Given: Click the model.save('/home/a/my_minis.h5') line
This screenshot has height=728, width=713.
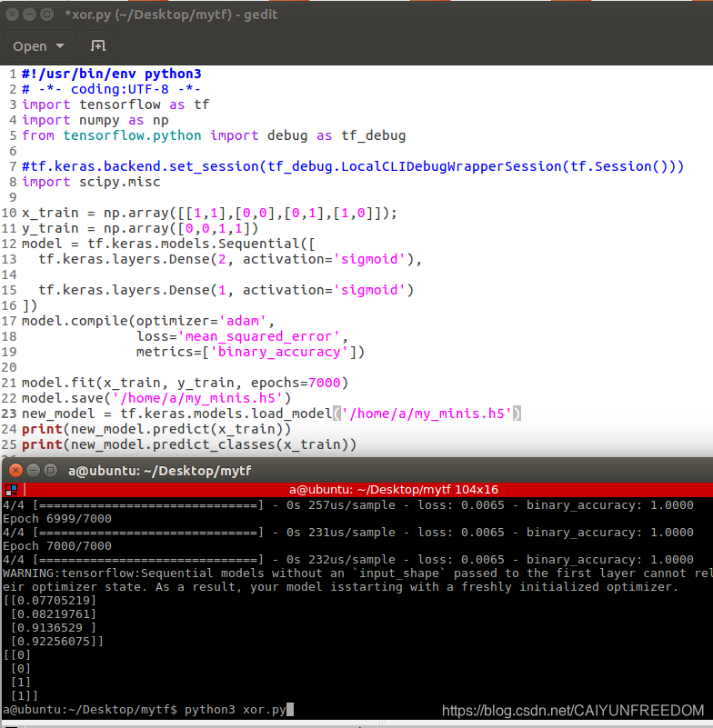Looking at the screenshot, I should (156, 398).
